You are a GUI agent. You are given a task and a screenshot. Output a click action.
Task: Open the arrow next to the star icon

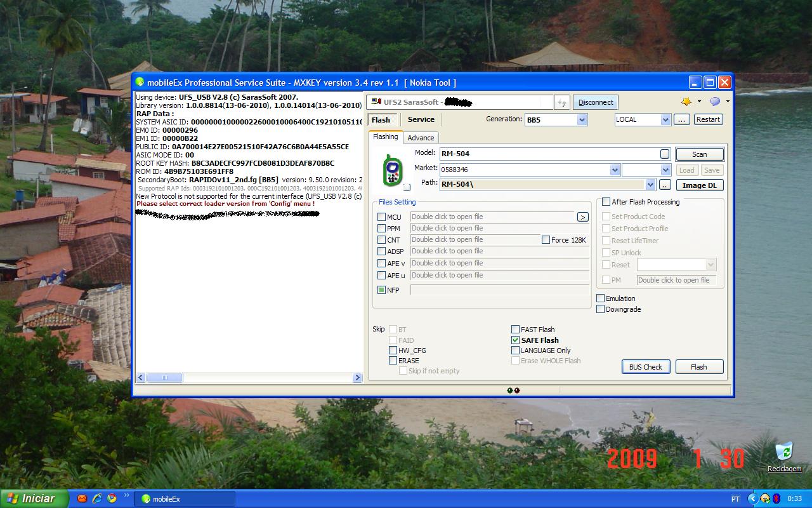699,102
